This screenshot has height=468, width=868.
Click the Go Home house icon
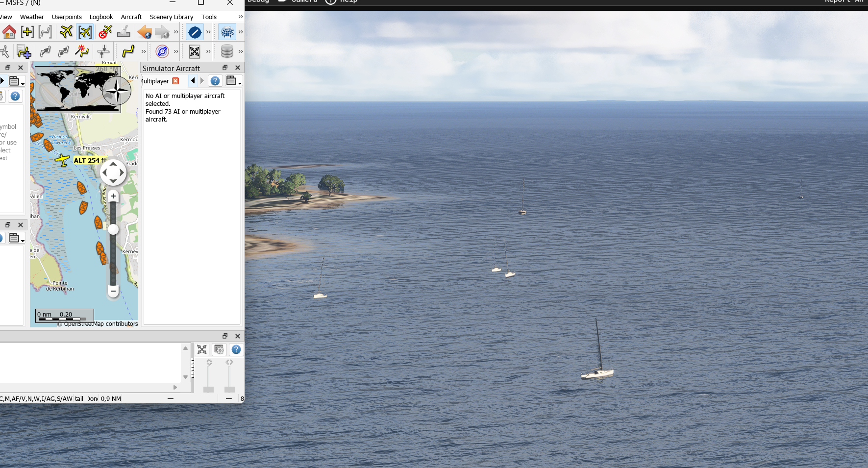click(x=9, y=32)
